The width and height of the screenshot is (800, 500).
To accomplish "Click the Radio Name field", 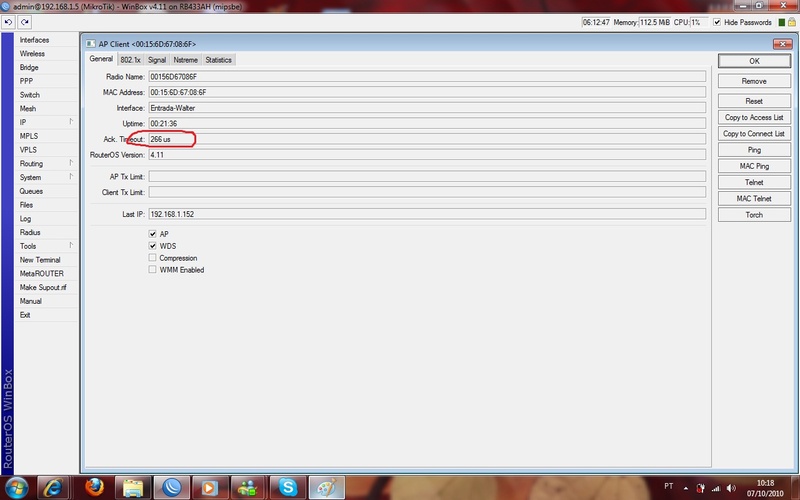I will click(427, 77).
